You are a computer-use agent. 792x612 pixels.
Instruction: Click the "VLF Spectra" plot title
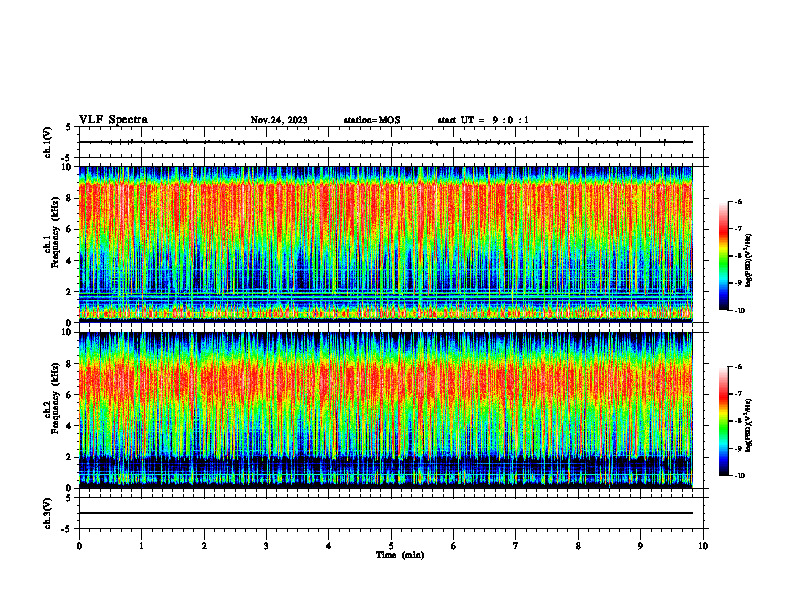point(113,120)
